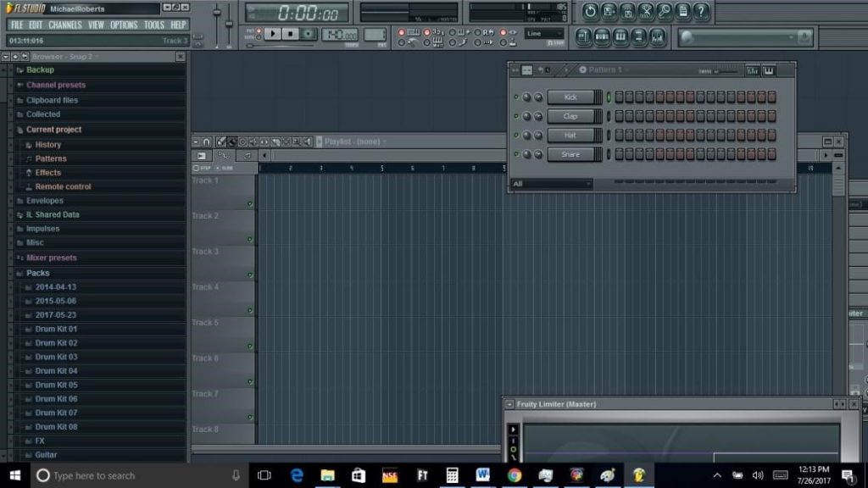Open the Mixer view icon
868x488 pixels.
click(x=657, y=37)
